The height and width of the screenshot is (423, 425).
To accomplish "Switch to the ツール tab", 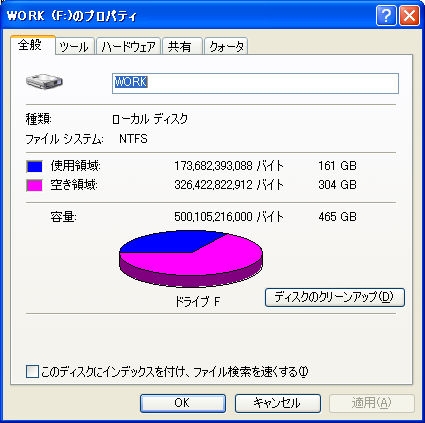I will pos(75,46).
